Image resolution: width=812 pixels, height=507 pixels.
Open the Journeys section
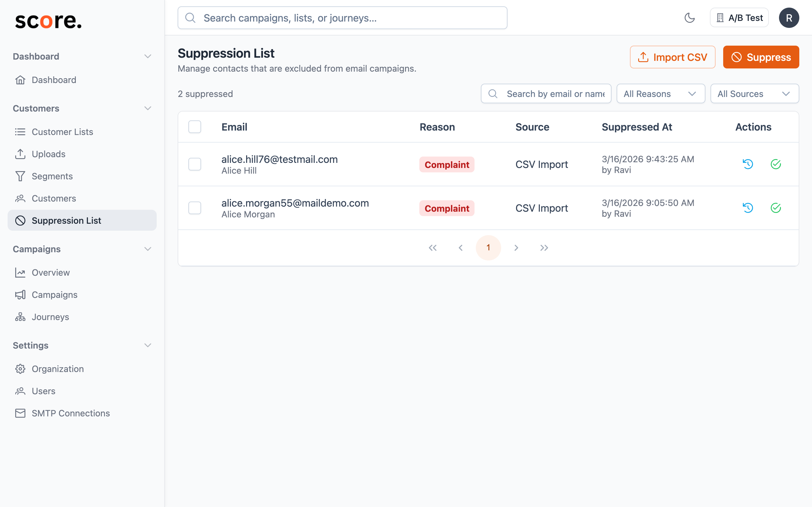(50, 317)
